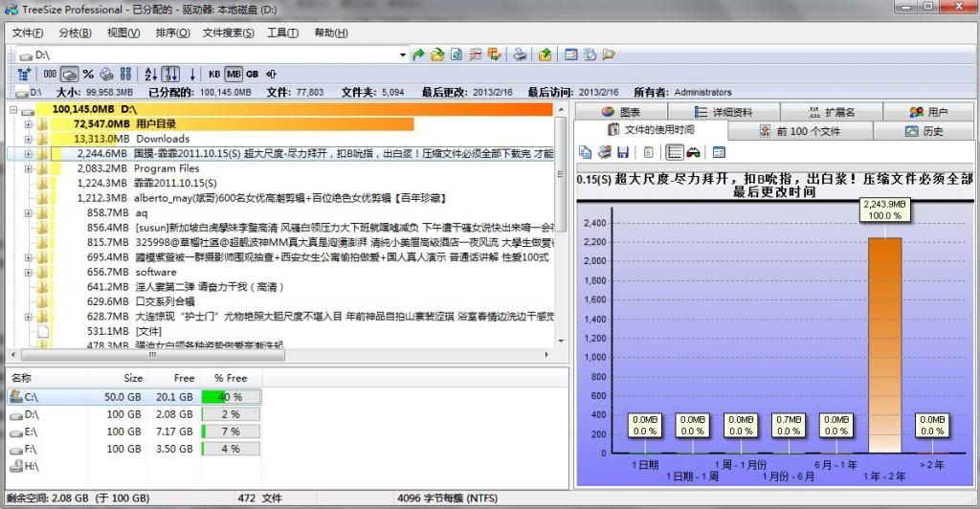Switch to the 图表 tab
Viewport: 980px width, 509px height.
[620, 112]
